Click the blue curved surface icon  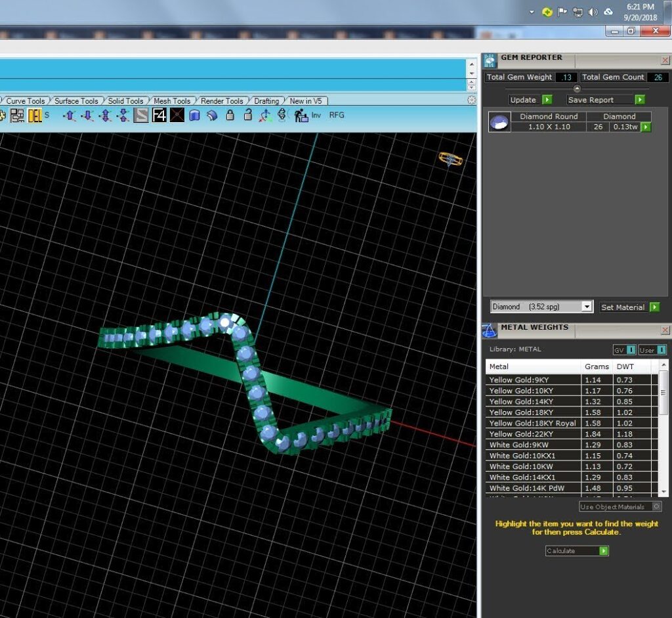[x=212, y=115]
